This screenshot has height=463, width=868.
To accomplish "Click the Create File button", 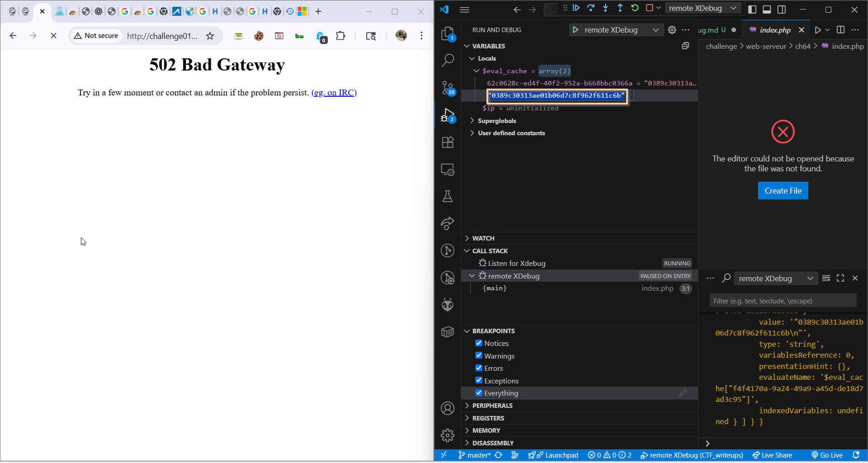I will pos(783,190).
